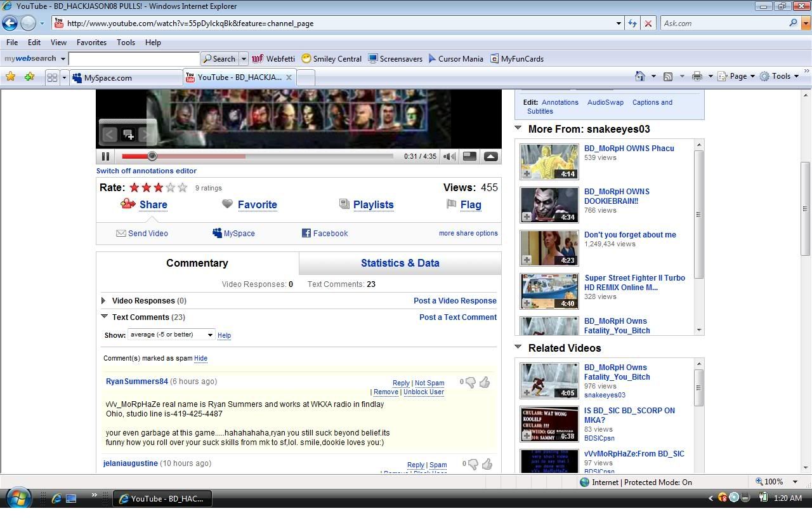Open the address bar history dropdown

tap(619, 23)
